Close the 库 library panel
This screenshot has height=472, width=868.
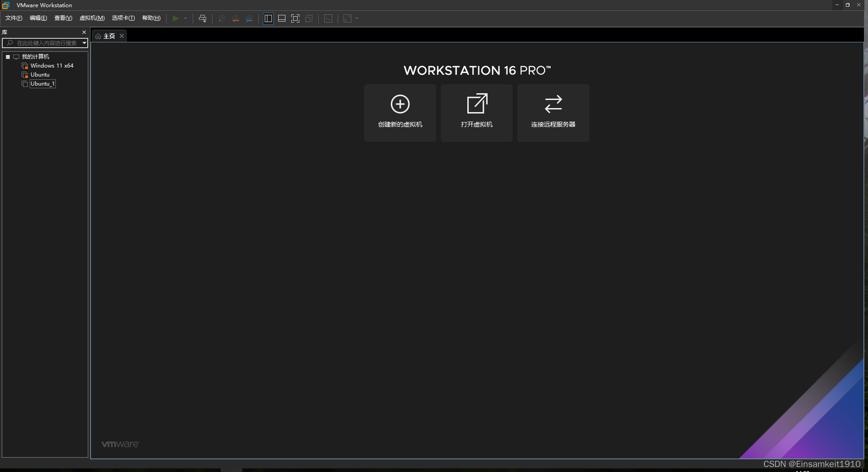(84, 32)
